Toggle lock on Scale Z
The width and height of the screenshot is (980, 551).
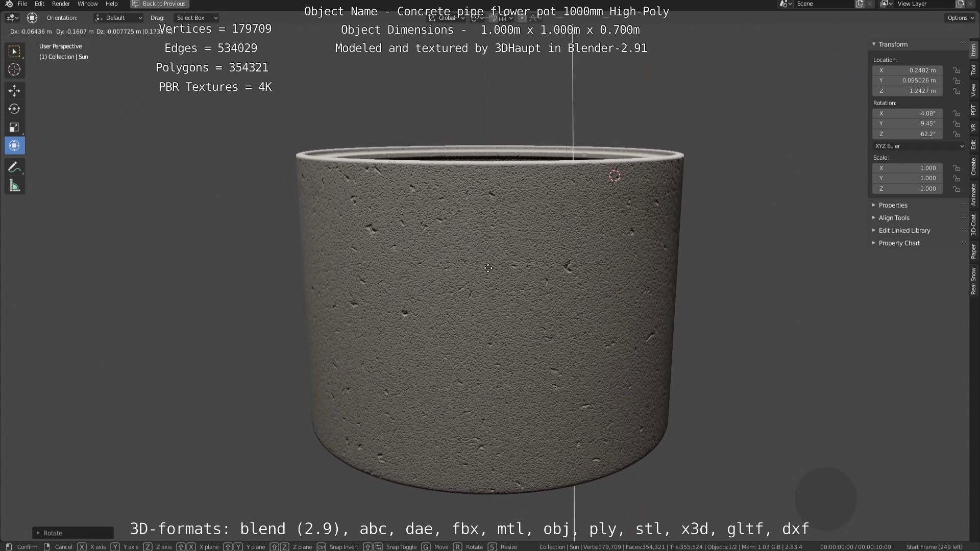[957, 189]
